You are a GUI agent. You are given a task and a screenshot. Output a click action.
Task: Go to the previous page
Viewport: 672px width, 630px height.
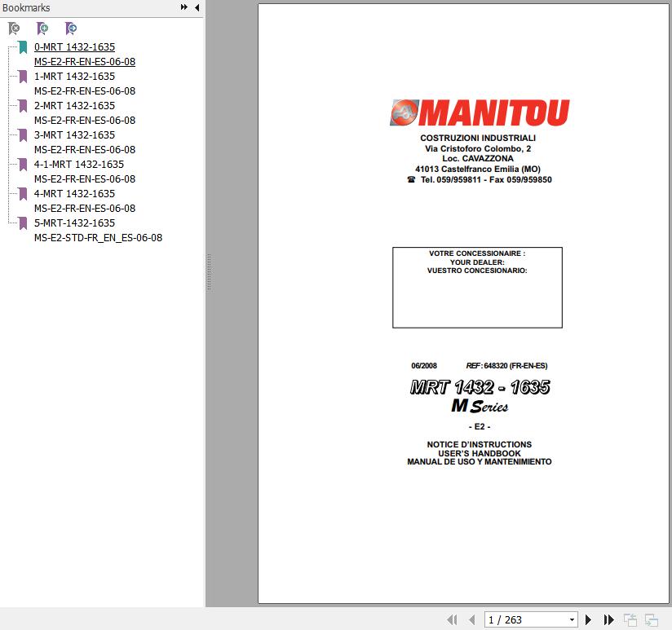472,619
